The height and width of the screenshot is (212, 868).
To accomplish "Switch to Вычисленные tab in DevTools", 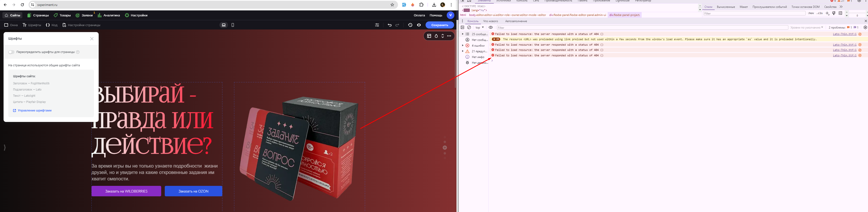I will [x=726, y=7].
